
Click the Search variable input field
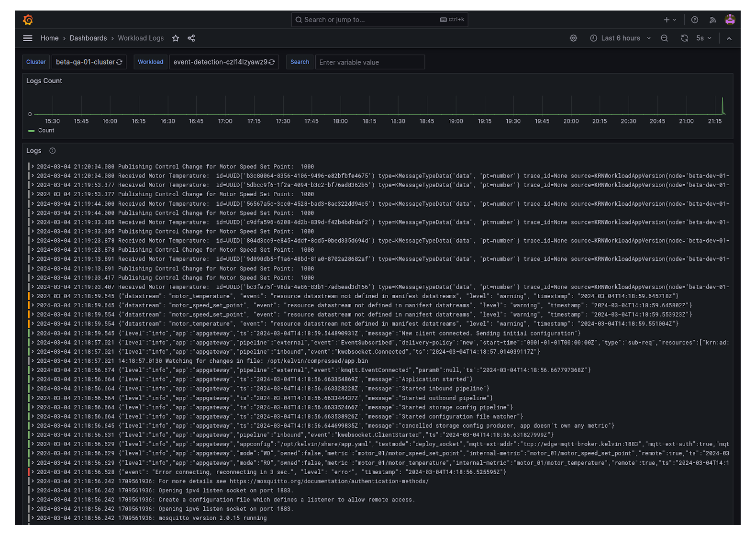point(369,62)
